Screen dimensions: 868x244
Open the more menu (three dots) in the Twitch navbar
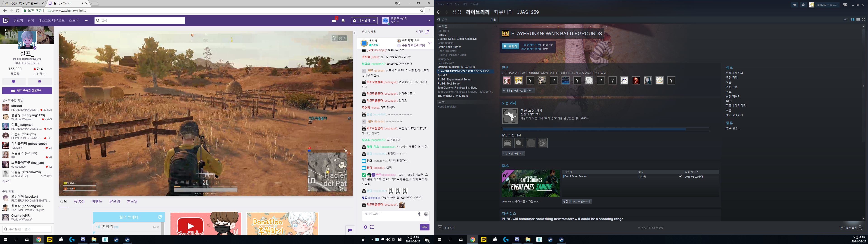point(87,21)
